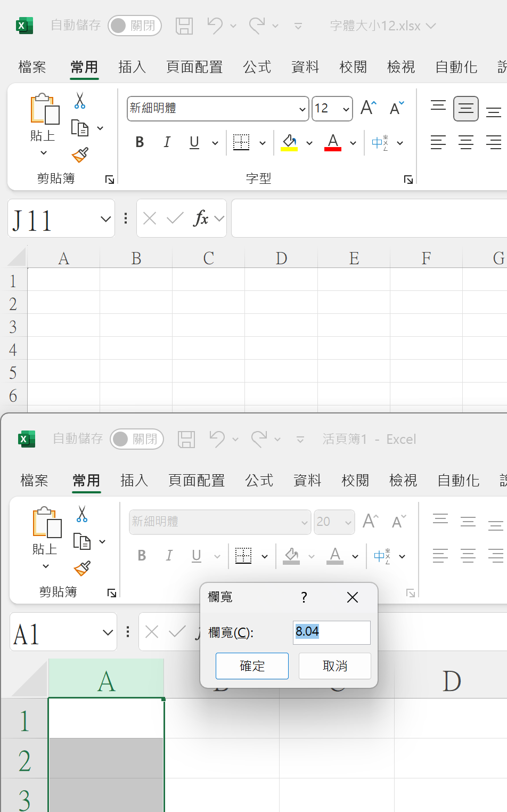Viewport: 507px width, 812px height.
Task: Click the Decrease Font Size icon
Action: pos(395,108)
